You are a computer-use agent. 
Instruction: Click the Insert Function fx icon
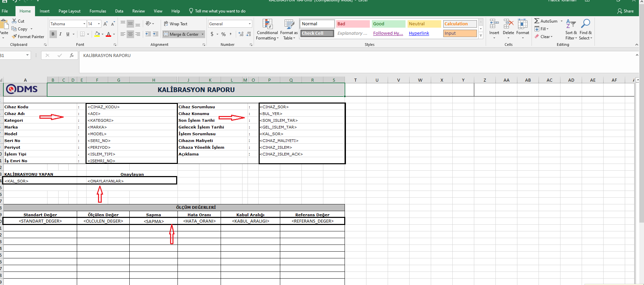72,55
